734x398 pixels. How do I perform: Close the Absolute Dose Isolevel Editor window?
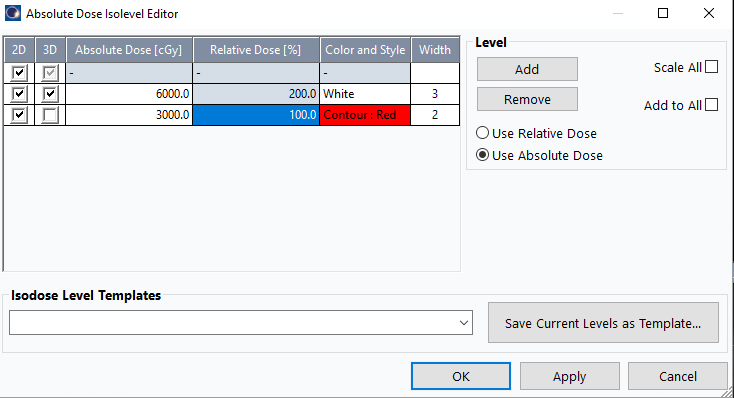[x=709, y=13]
